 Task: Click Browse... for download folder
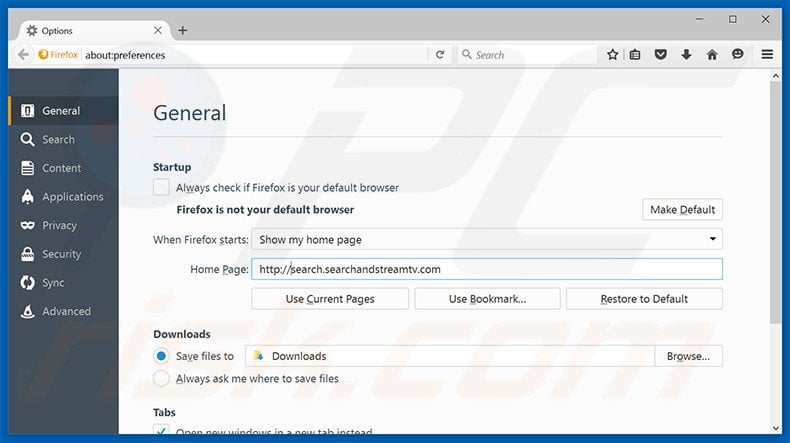point(688,356)
